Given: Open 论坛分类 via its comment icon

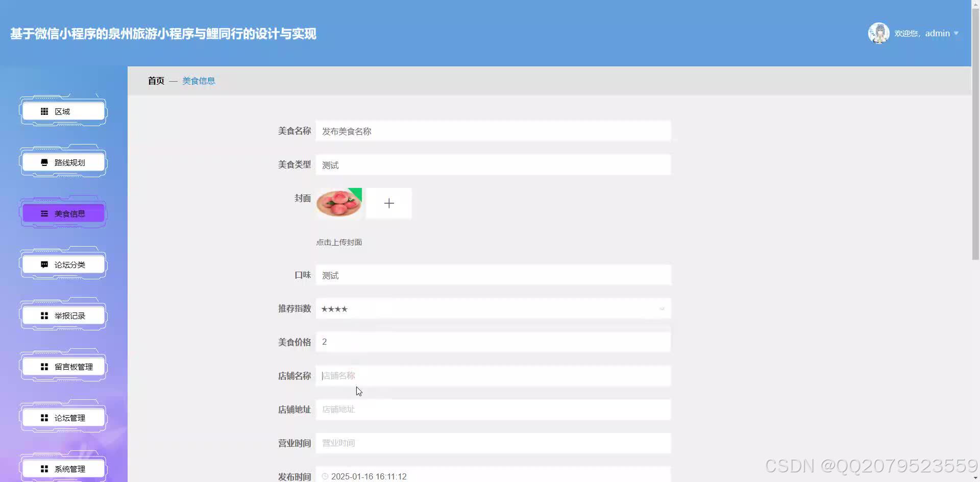Looking at the screenshot, I should click(43, 264).
